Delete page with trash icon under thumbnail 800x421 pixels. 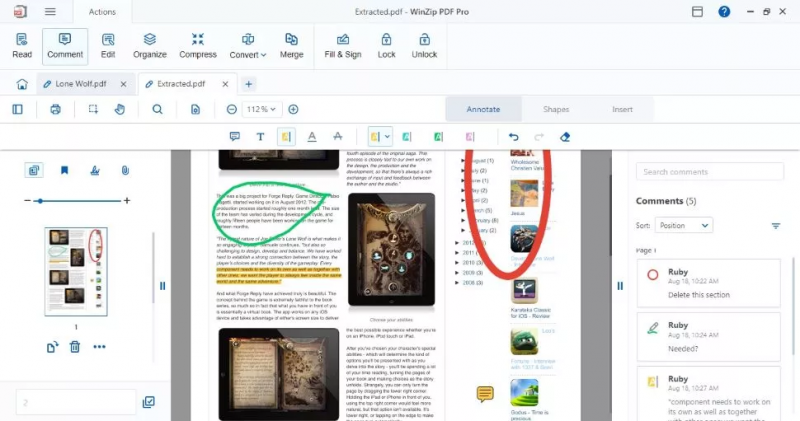click(75, 347)
